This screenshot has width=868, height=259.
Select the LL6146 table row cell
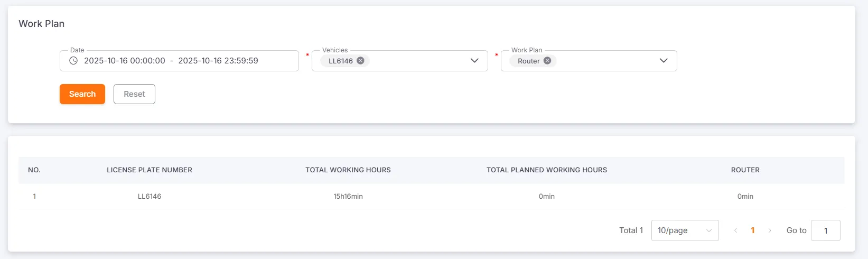tap(150, 196)
